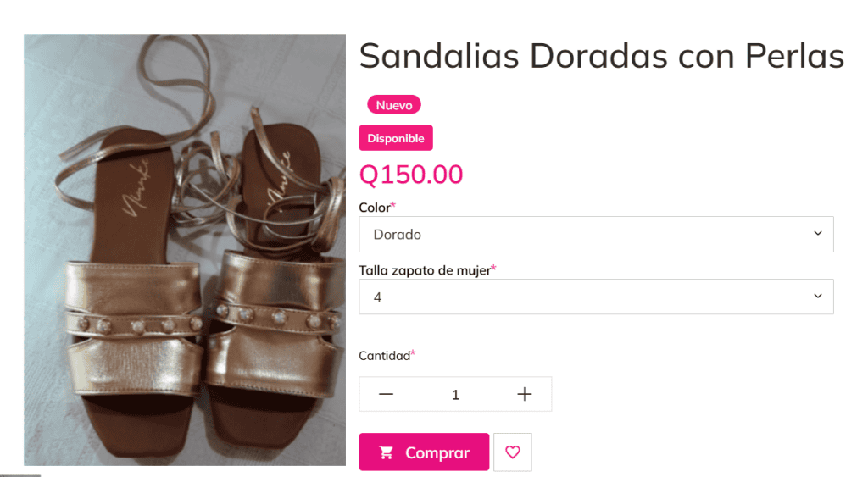Open the Color dropdown showing Dorado

point(596,234)
